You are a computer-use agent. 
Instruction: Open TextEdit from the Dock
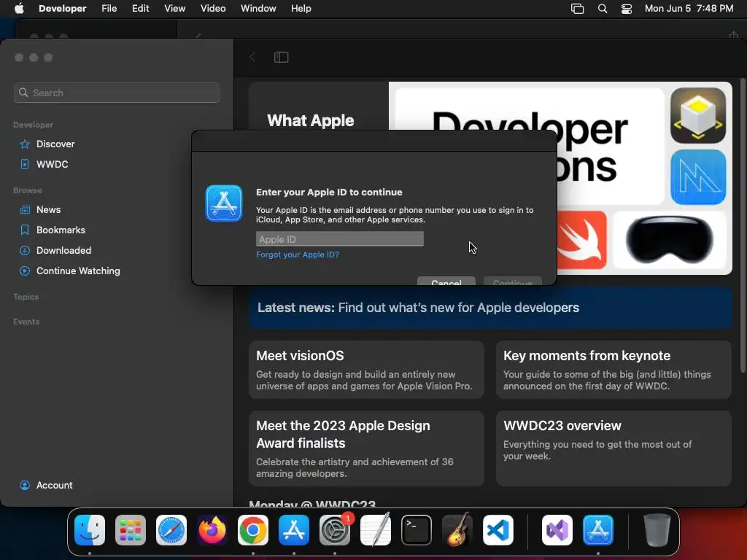point(376,530)
